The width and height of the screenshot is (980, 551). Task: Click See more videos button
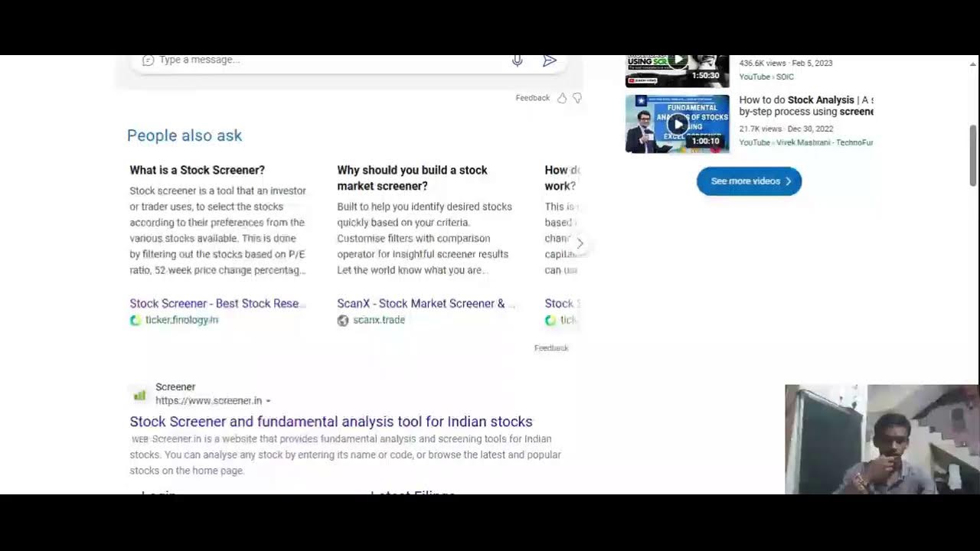tap(749, 181)
